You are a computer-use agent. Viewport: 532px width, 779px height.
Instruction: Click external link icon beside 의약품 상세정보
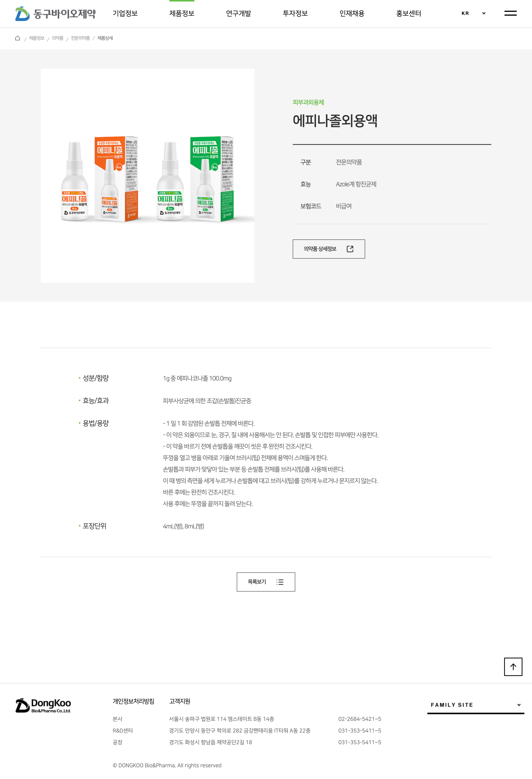coord(350,249)
